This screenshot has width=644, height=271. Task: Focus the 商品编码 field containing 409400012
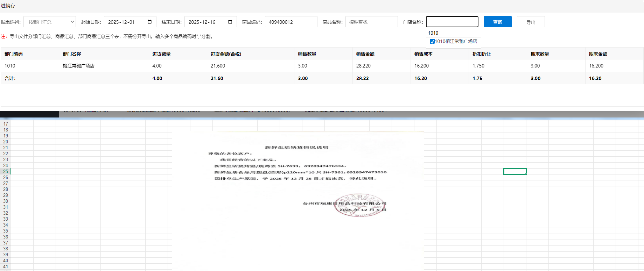click(x=291, y=22)
